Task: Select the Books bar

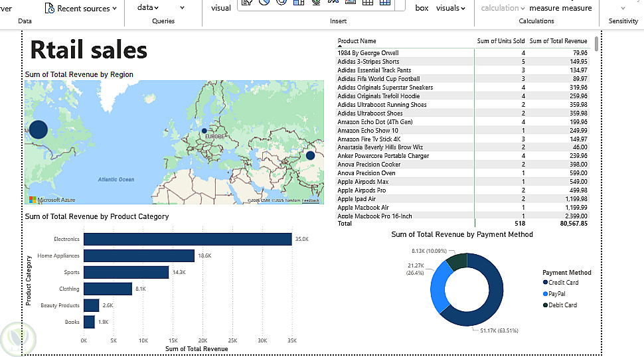Action: 89,322
